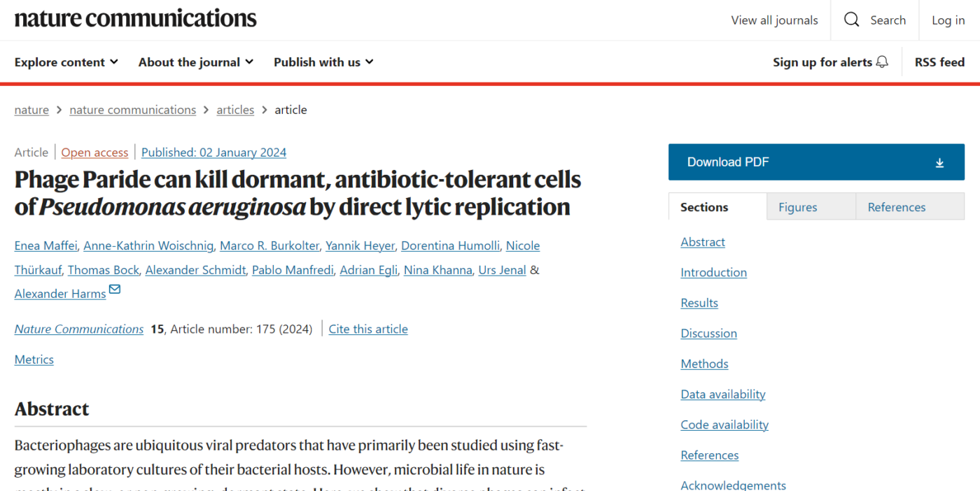Click the download arrow on PDF button
The image size is (980, 491).
939,162
